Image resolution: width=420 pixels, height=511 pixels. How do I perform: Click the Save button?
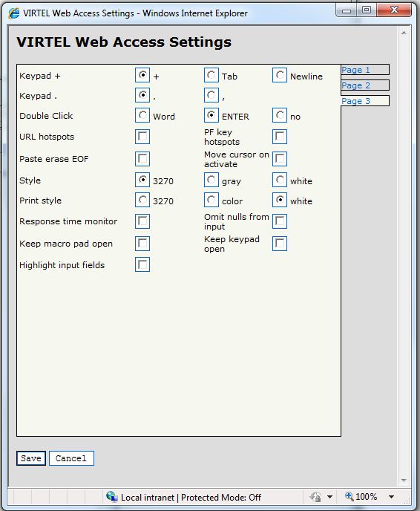click(31, 458)
